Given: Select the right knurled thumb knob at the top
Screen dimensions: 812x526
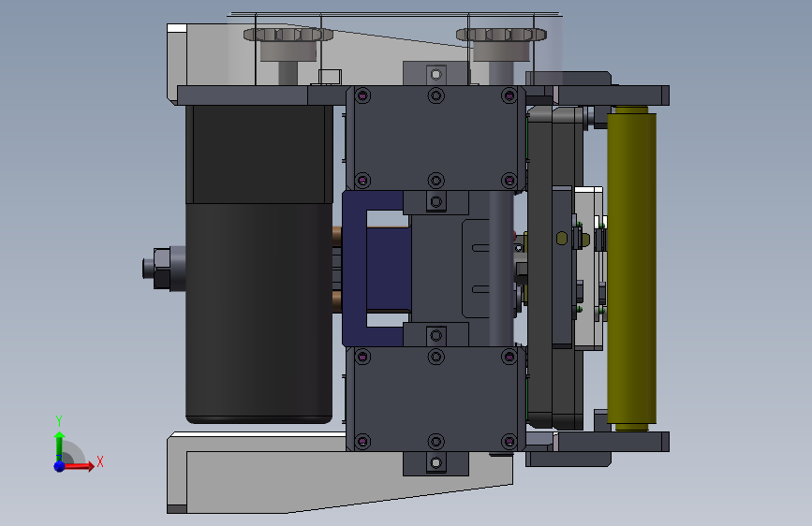Looking at the screenshot, I should [x=501, y=35].
